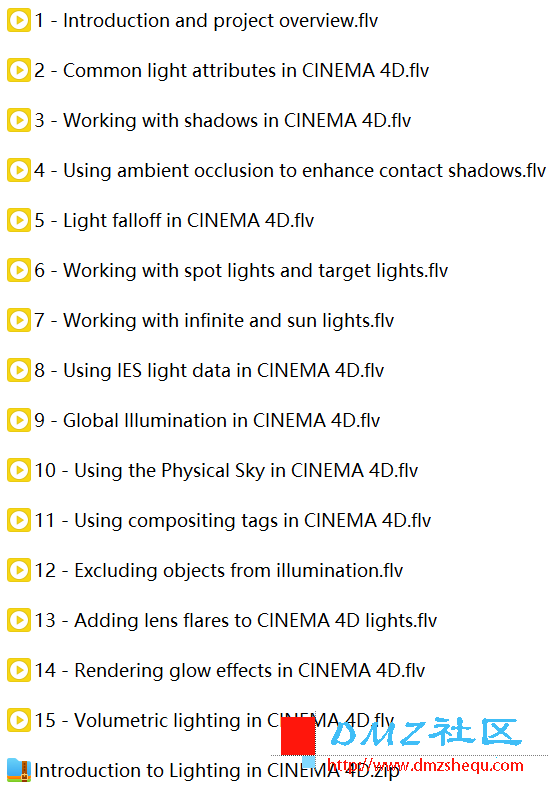Select the icon for Global Illumination file
The image size is (558, 786).
point(19,420)
